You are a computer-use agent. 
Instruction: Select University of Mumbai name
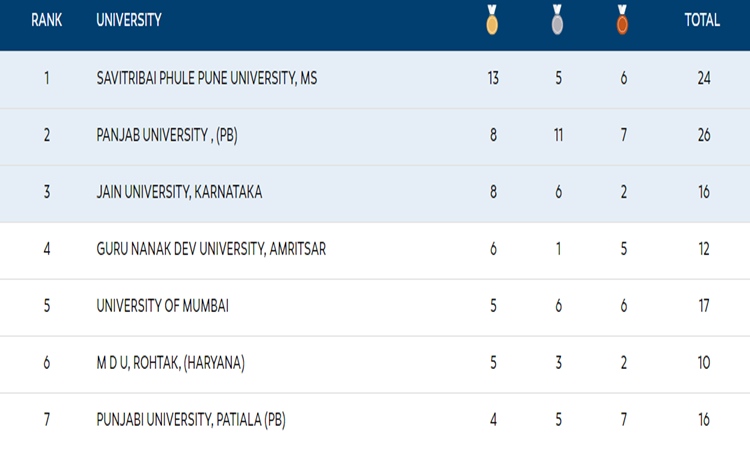tap(163, 306)
